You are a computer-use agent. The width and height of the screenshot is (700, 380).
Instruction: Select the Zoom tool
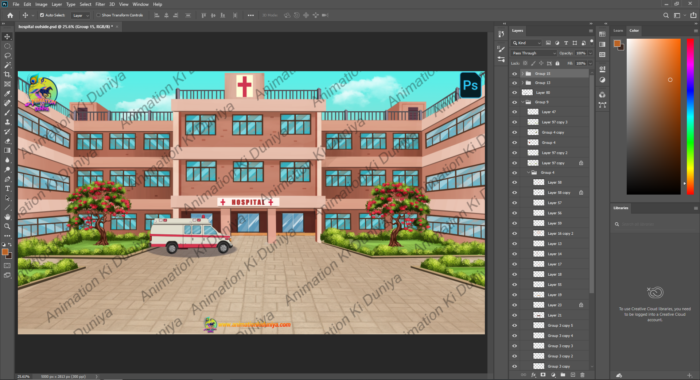pyautogui.click(x=7, y=226)
